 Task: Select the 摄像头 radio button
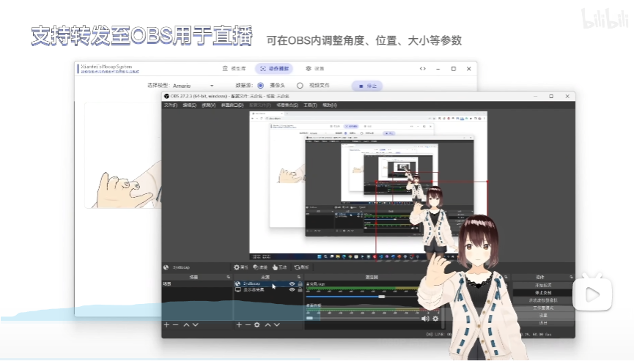pyautogui.click(x=260, y=86)
